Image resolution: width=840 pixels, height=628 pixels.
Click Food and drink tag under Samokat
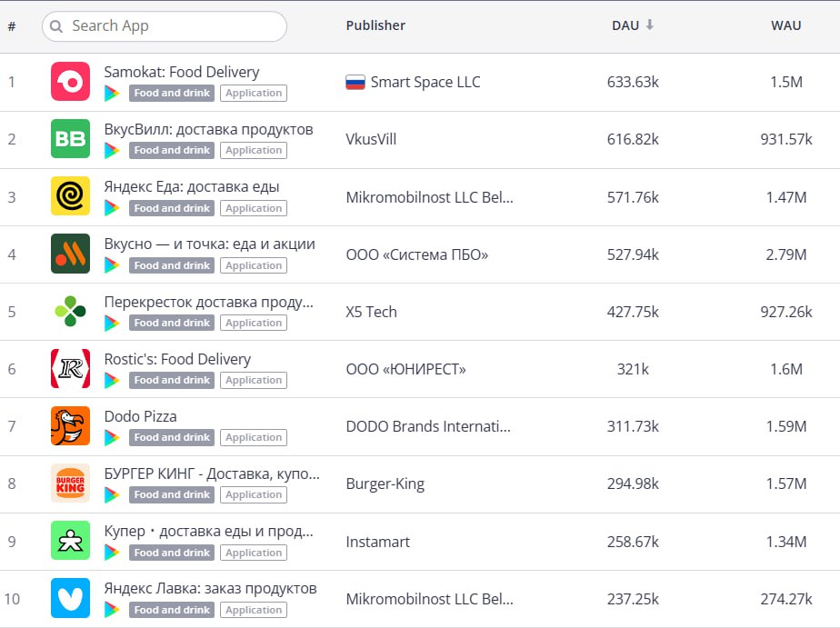(172, 94)
